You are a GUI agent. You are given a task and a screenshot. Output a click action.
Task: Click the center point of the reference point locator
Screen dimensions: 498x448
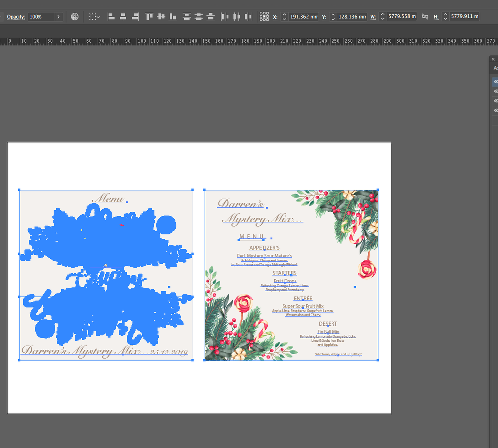pos(264,16)
